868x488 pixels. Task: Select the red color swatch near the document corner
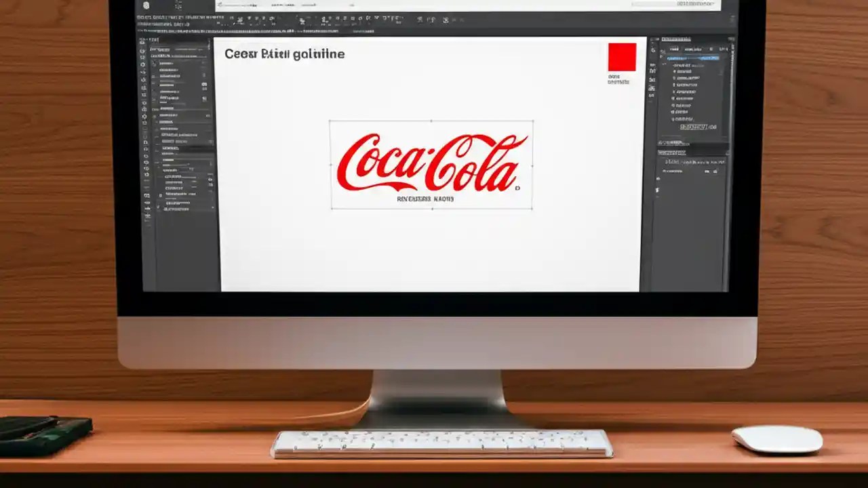621,58
